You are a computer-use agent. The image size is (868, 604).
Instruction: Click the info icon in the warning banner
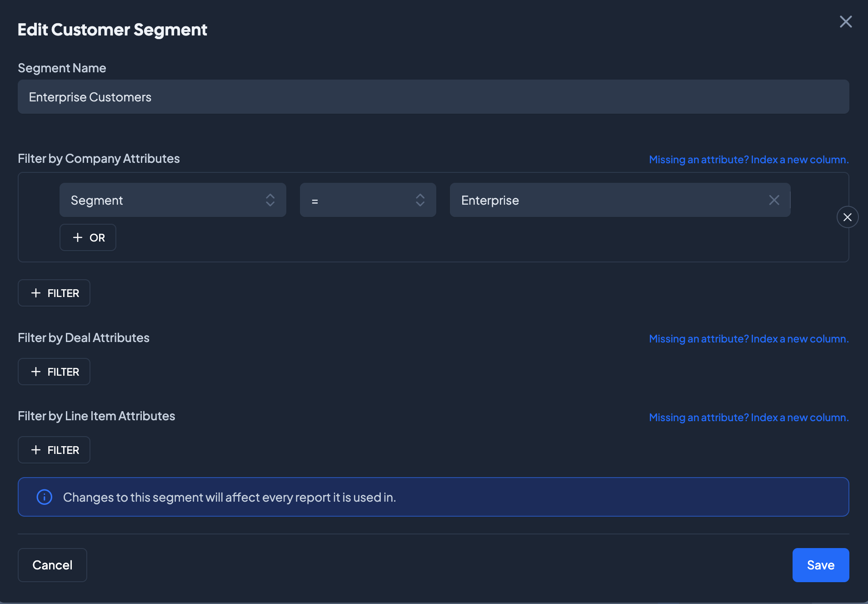pyautogui.click(x=44, y=497)
